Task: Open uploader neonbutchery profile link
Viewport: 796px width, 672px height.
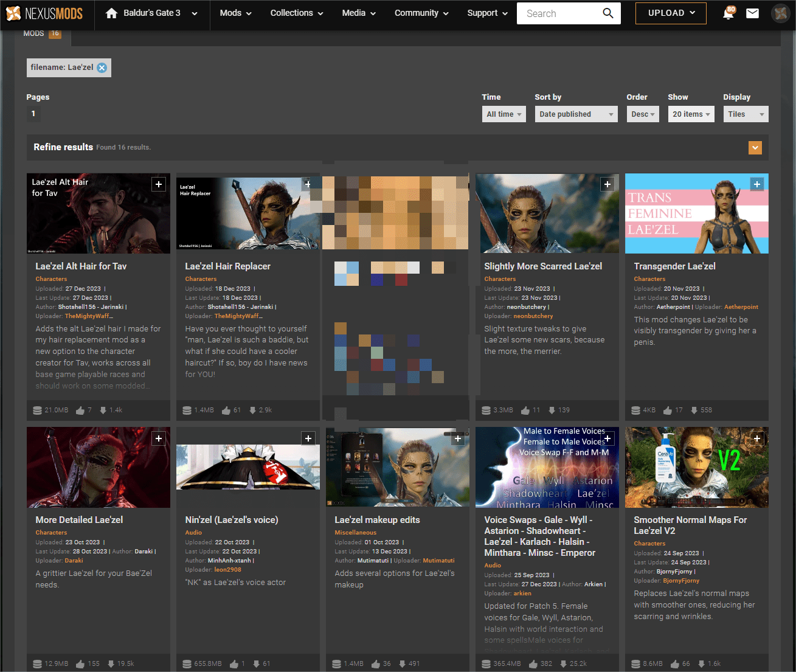Action: [x=533, y=316]
